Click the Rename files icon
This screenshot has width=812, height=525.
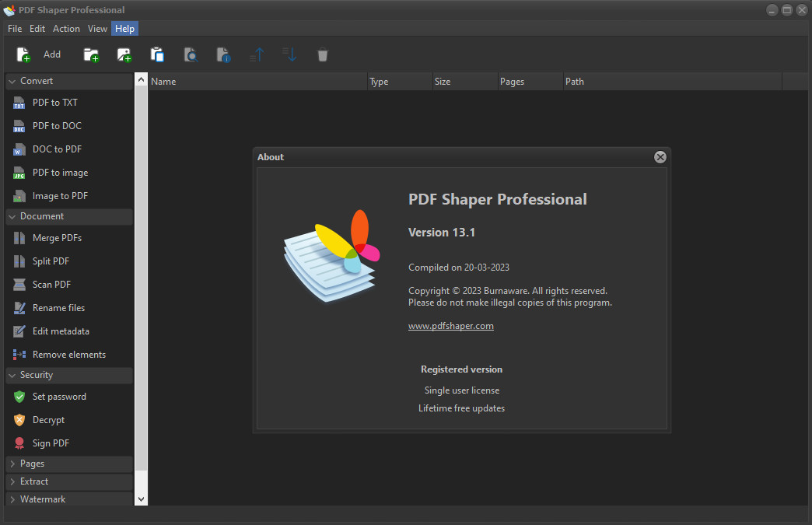click(19, 307)
